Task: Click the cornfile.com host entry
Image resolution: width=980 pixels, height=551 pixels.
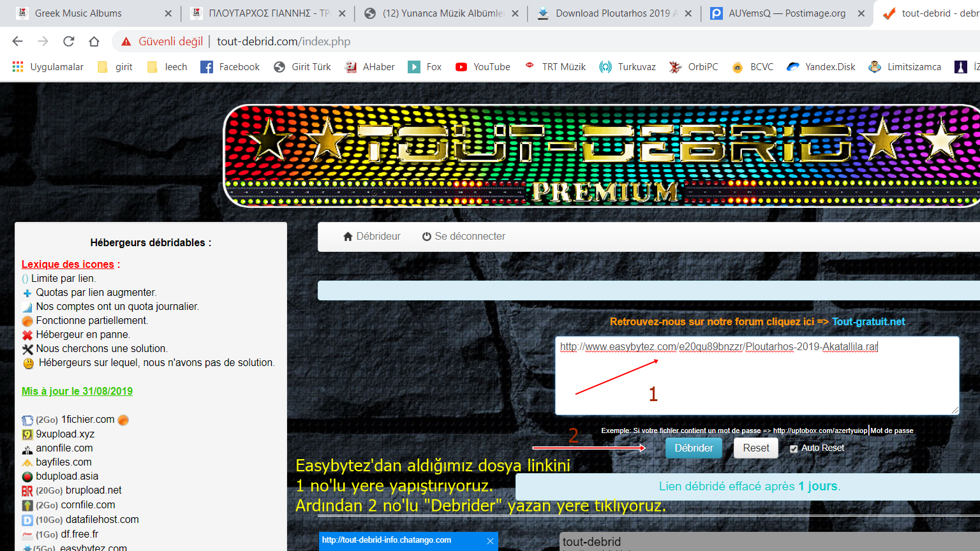Action: point(88,505)
